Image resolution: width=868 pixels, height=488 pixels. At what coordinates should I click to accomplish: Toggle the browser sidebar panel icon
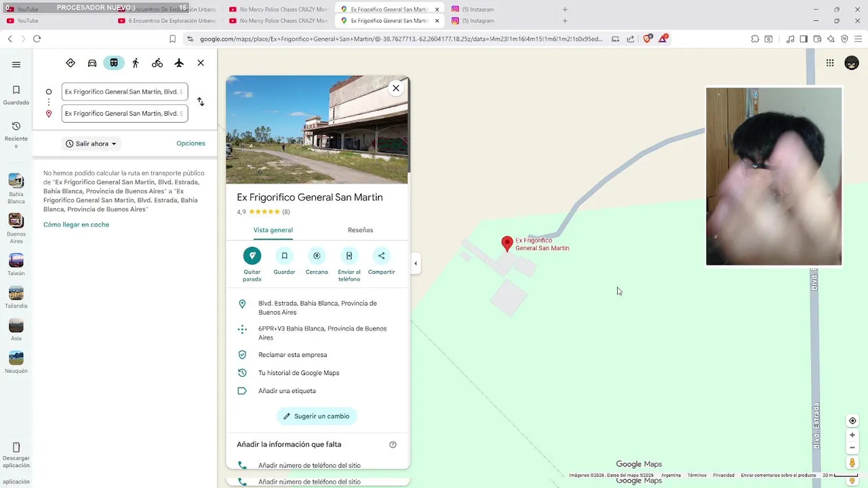804,39
